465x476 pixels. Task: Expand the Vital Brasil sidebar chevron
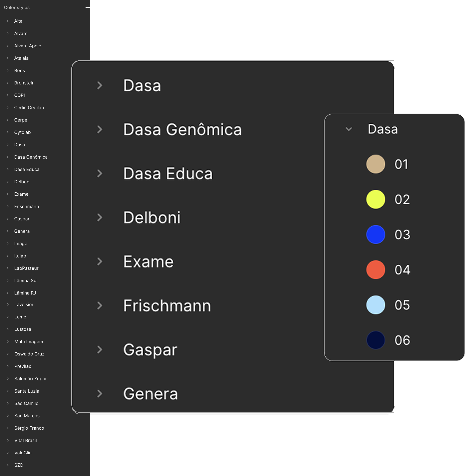[x=8, y=440]
